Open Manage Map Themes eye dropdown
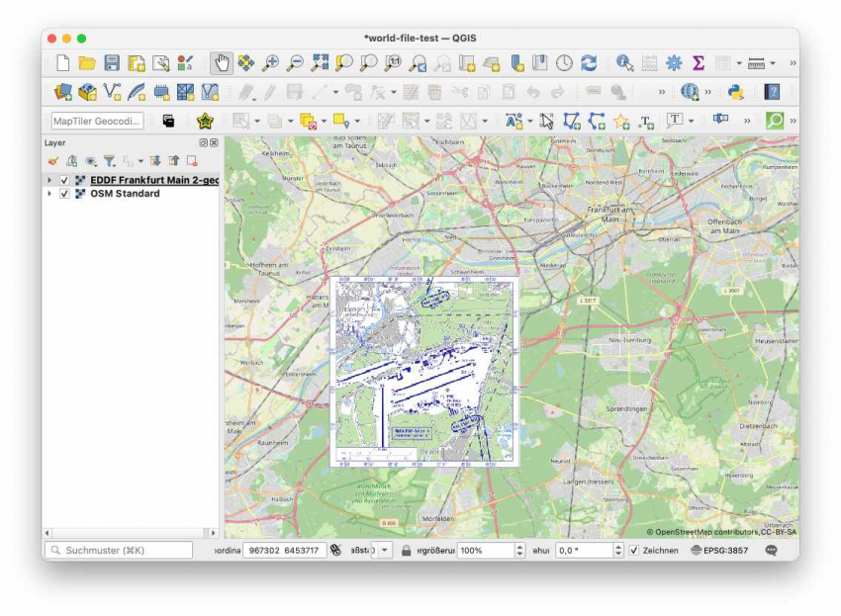The height and width of the screenshot is (616, 841). pyautogui.click(x=91, y=161)
